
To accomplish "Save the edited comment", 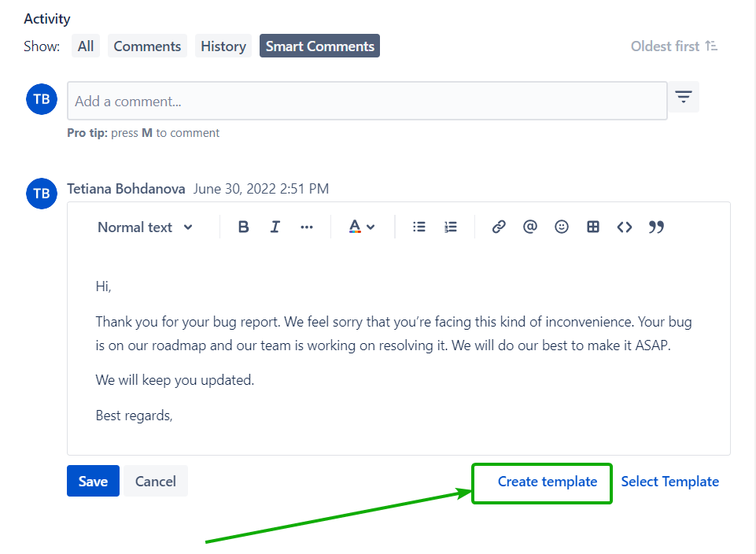I will click(93, 481).
